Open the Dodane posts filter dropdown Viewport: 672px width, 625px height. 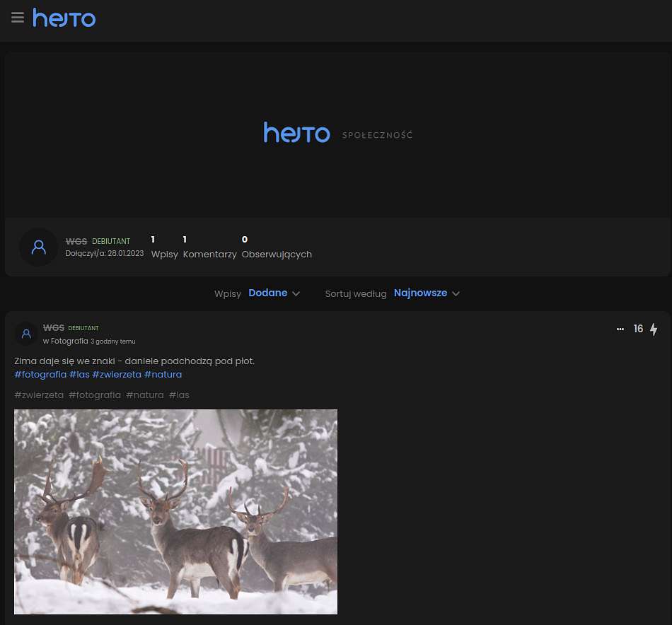[274, 293]
